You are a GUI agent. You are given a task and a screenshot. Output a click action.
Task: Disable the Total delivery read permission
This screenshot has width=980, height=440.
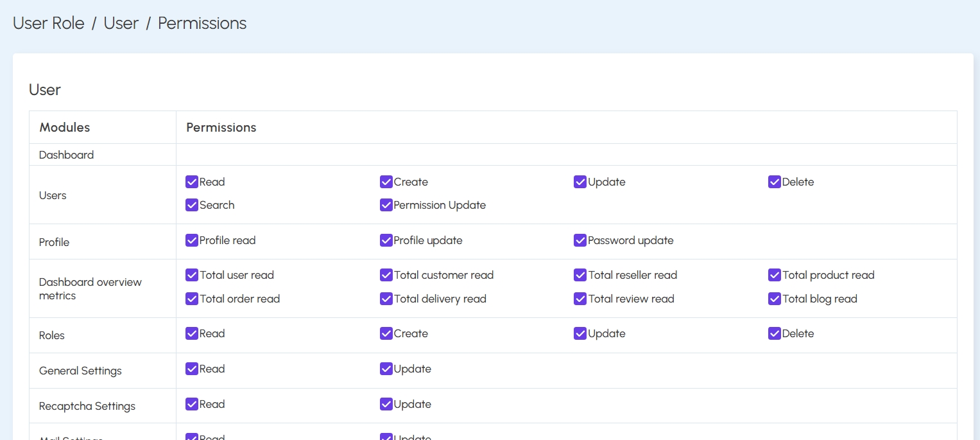pos(386,299)
